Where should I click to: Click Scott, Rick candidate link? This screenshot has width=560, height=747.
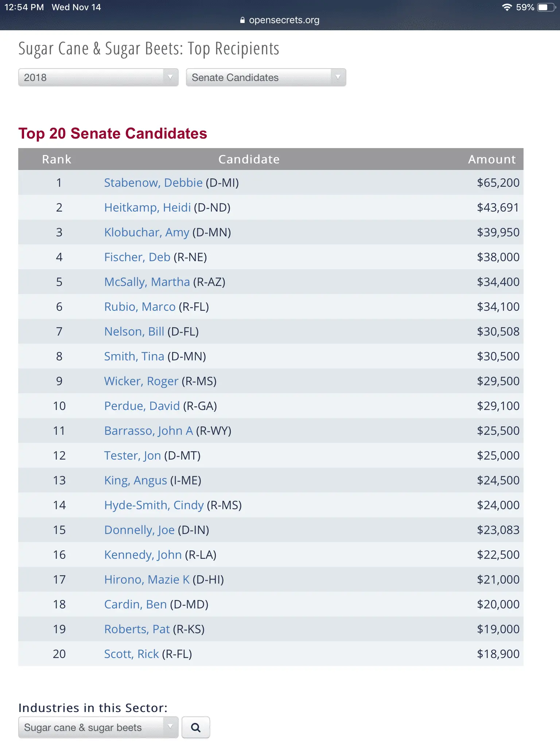tap(131, 654)
